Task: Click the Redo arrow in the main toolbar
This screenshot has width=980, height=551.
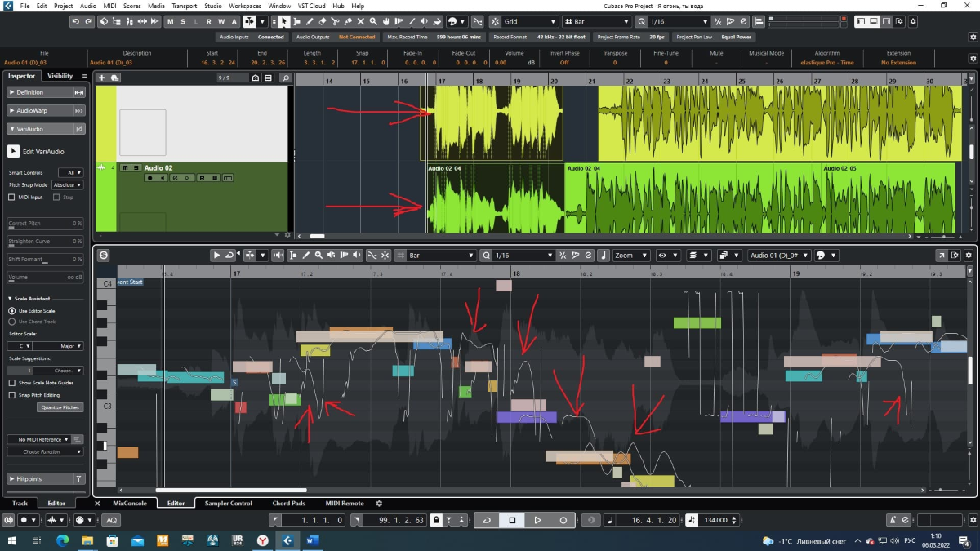Action: pos(88,21)
